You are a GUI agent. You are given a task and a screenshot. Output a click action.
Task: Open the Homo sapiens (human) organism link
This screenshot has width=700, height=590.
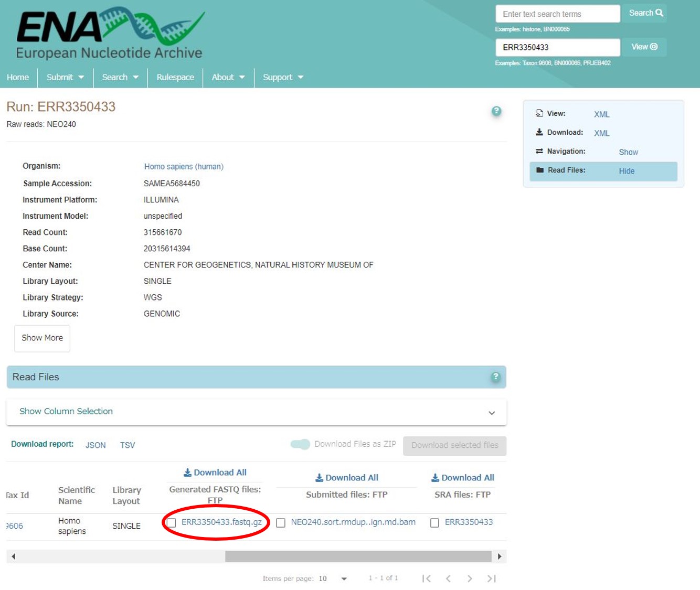pyautogui.click(x=184, y=167)
